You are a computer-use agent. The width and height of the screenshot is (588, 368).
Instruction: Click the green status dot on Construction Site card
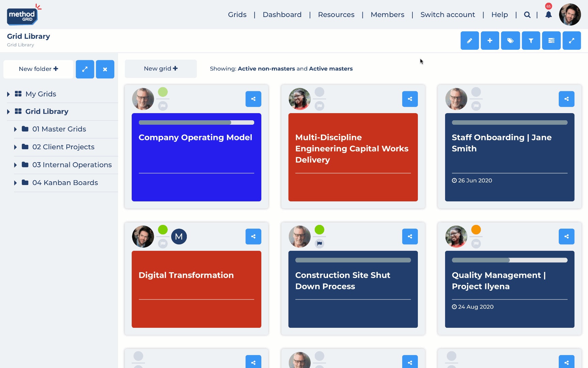[x=320, y=230]
